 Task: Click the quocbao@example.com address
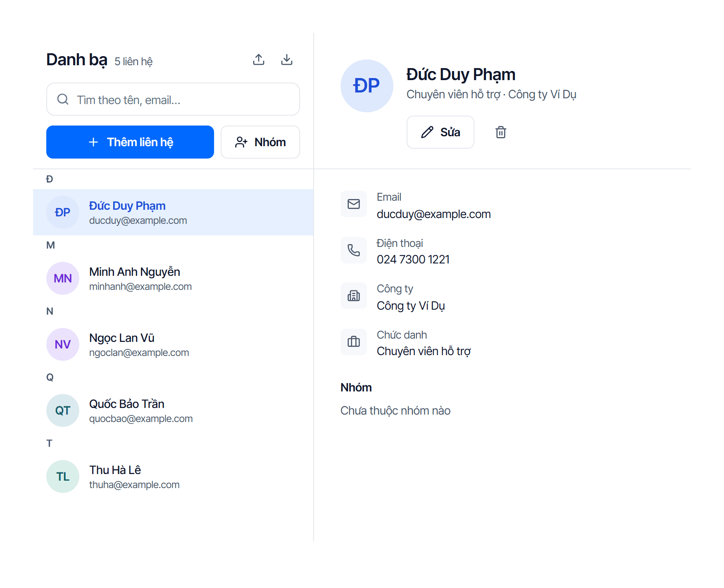click(141, 419)
